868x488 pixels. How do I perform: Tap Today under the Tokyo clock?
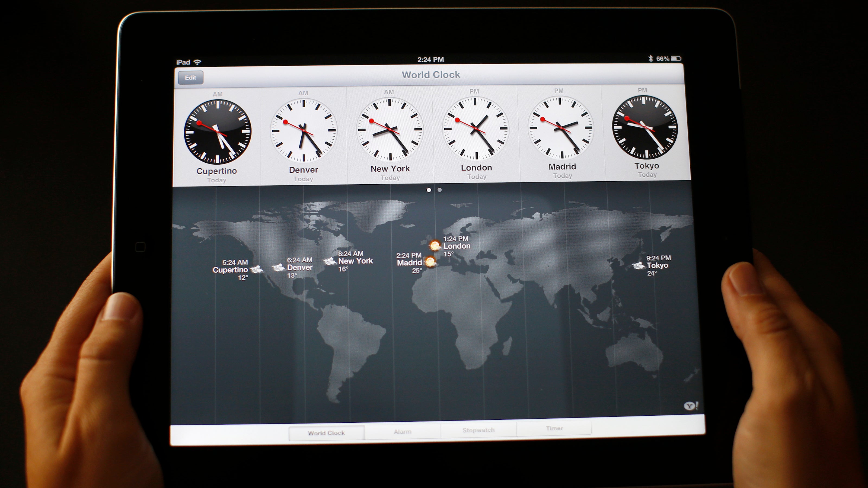tap(647, 175)
